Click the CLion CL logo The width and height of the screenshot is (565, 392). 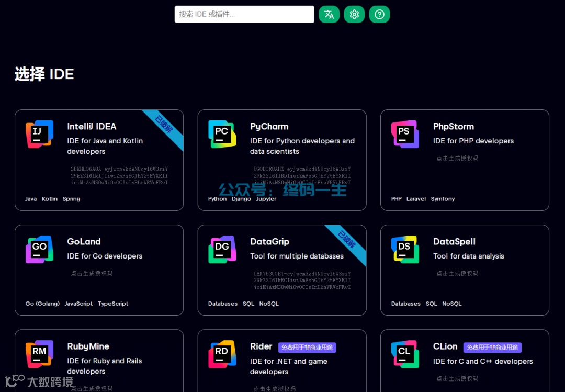[x=405, y=354]
